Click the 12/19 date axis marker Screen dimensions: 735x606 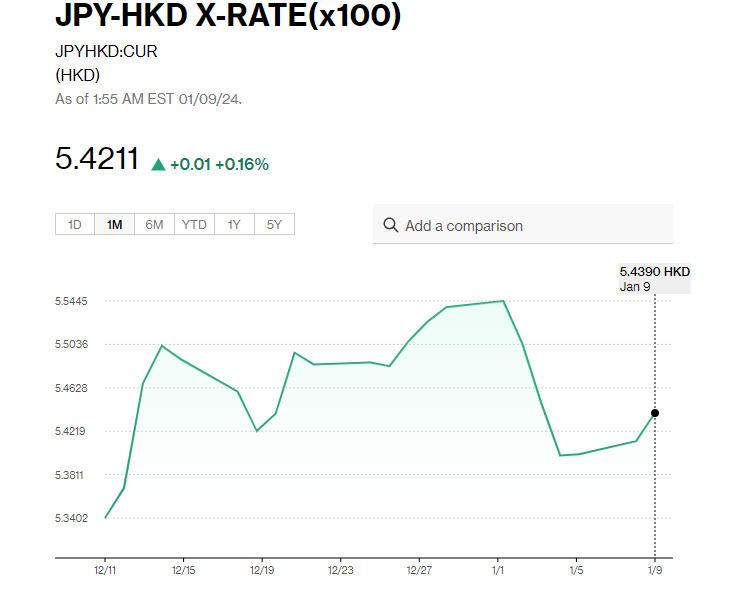[262, 571]
